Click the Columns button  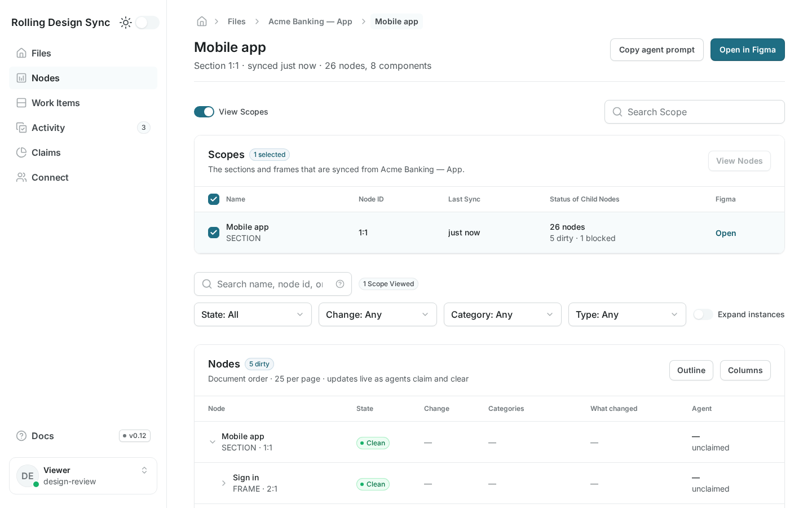pyautogui.click(x=745, y=370)
